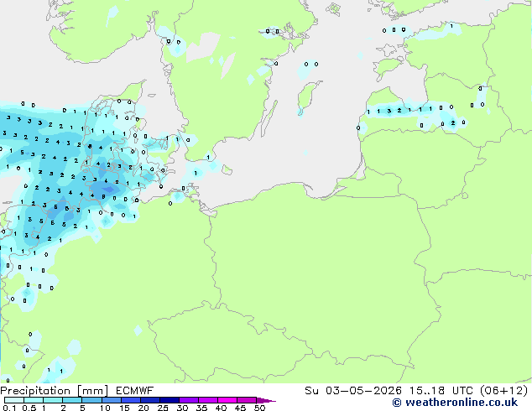Pick the 20–25 mm legend swatch
This screenshot has width=532, height=411.
(x=149, y=400)
